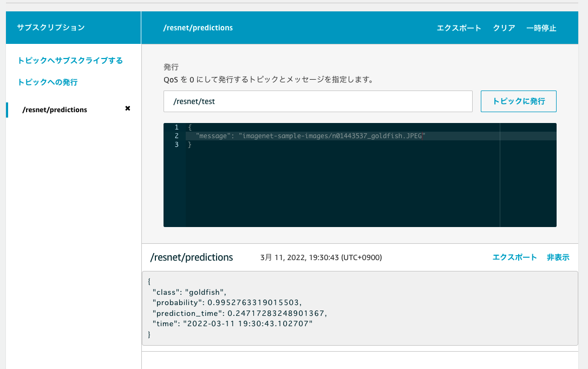Click the "class": "goldfish" line
The image size is (588, 369).
pos(190,293)
